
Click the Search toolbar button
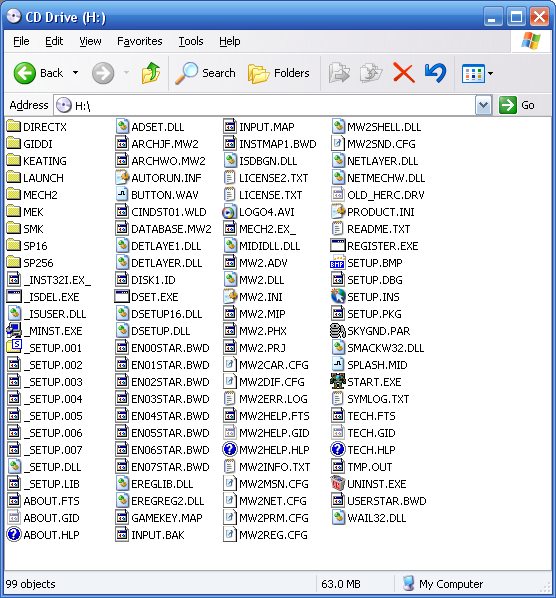click(206, 73)
